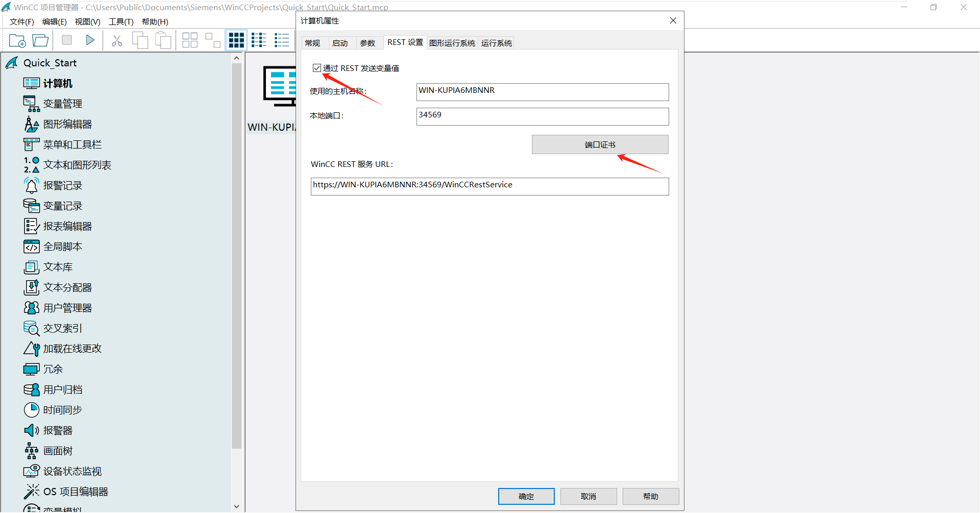This screenshot has height=513, width=980.
Task: Open the 视图(V) menu
Action: (87, 21)
